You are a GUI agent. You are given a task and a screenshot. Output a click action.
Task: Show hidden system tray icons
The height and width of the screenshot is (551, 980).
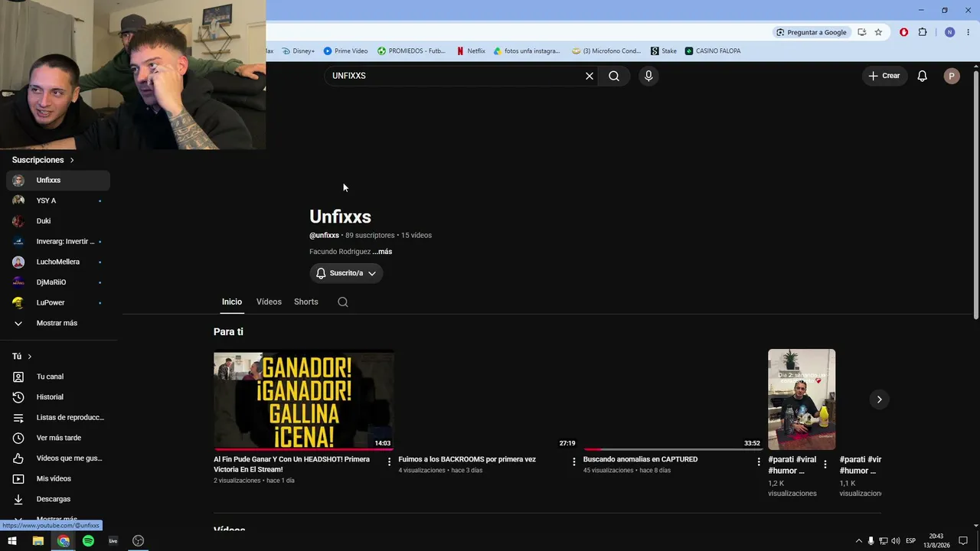tap(858, 541)
